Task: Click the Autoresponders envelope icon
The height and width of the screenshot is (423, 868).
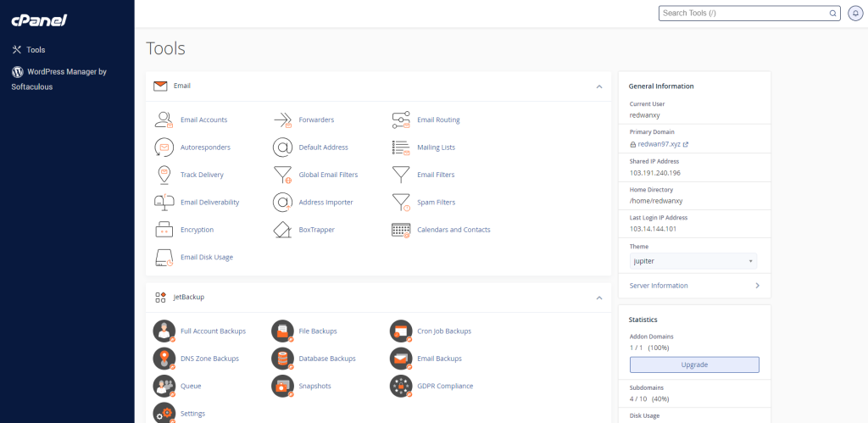Action: click(x=164, y=147)
